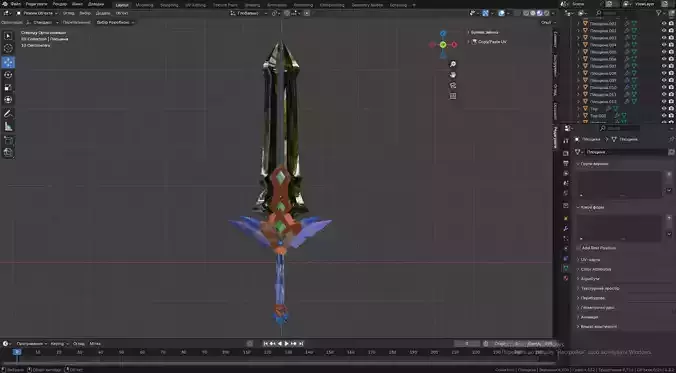Open the Render properties tab

[x=566, y=153]
